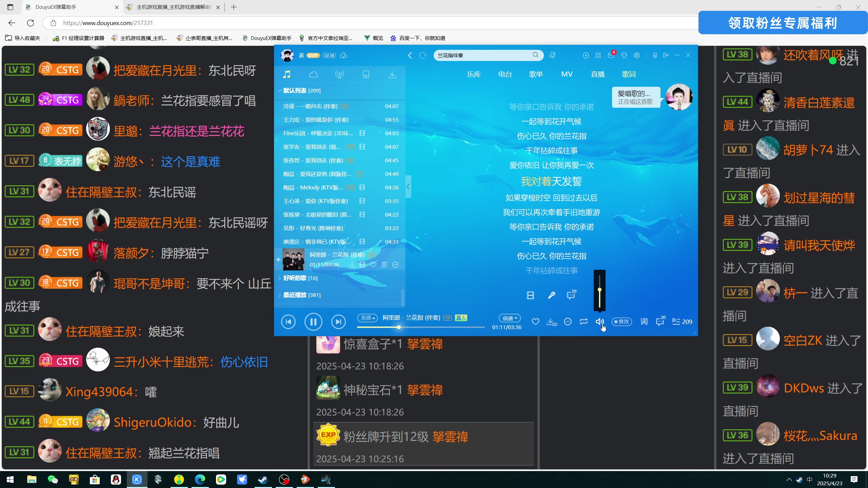Seek on the song progress bar

pyautogui.click(x=421, y=327)
